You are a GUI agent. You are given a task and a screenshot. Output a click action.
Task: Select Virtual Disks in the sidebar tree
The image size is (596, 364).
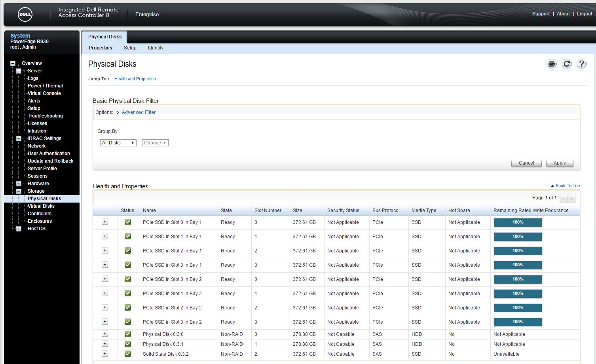pyautogui.click(x=41, y=206)
